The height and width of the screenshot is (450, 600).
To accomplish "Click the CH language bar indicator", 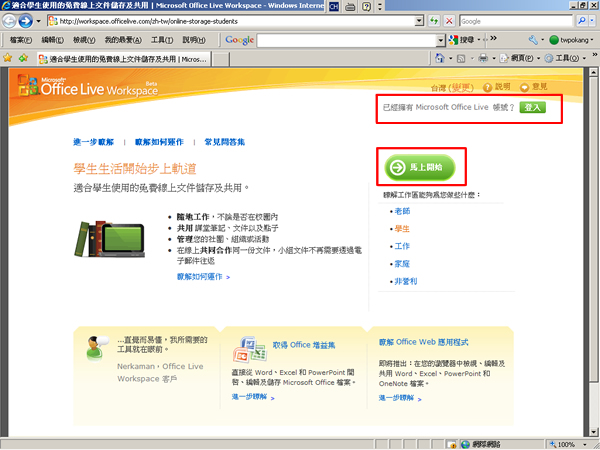I will pyautogui.click(x=334, y=6).
